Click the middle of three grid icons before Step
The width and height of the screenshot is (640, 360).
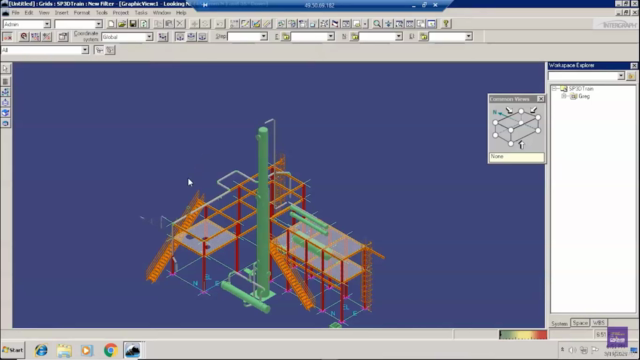pos(191,37)
